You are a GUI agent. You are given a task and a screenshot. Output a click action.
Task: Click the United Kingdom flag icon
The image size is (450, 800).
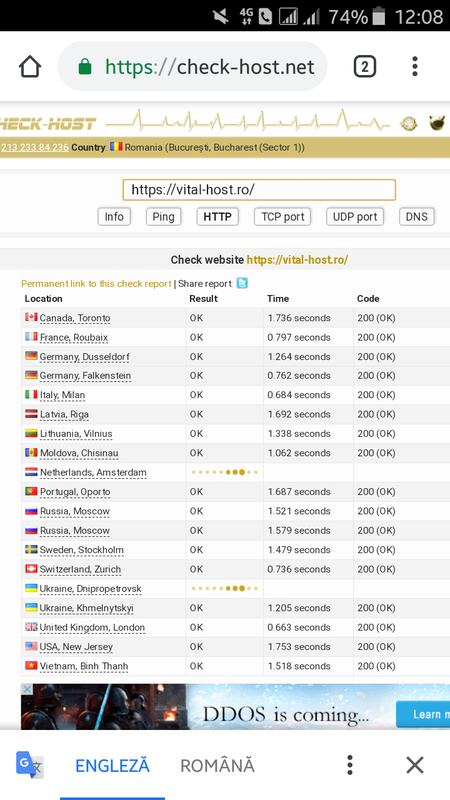[x=31, y=627]
